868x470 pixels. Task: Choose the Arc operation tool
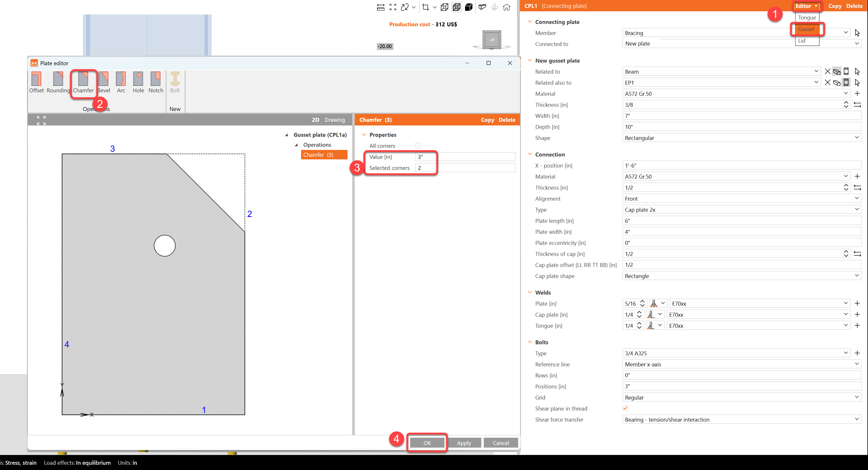121,83
